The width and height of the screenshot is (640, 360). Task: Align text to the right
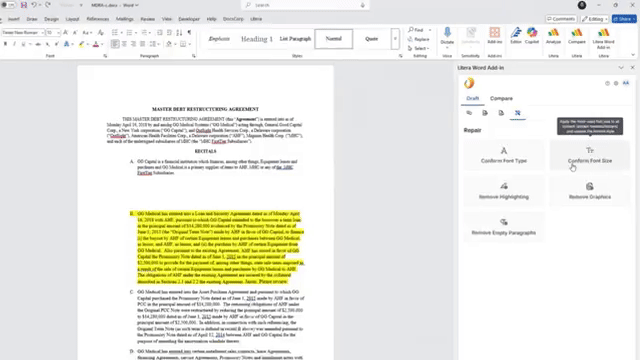point(133,44)
